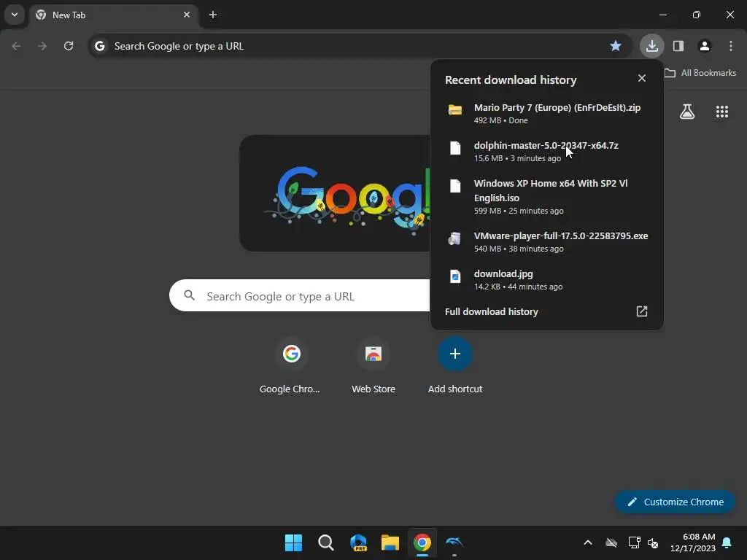Image resolution: width=747 pixels, height=560 pixels.
Task: Select the New Tab tab
Action: (115, 15)
